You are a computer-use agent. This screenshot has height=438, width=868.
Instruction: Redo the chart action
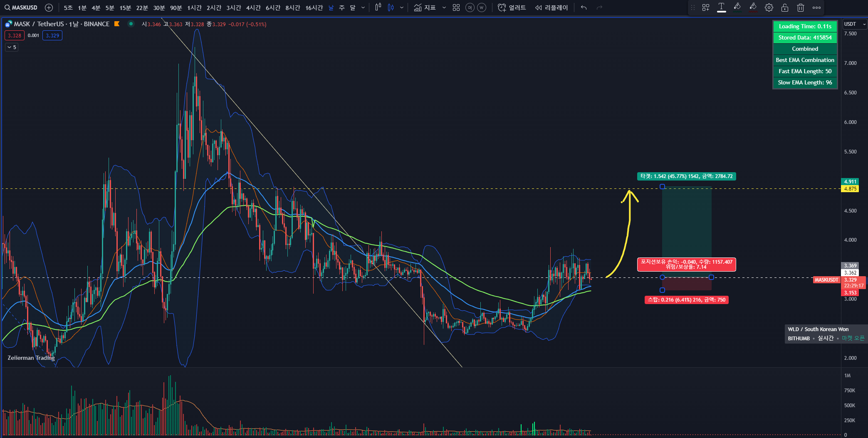[599, 7]
